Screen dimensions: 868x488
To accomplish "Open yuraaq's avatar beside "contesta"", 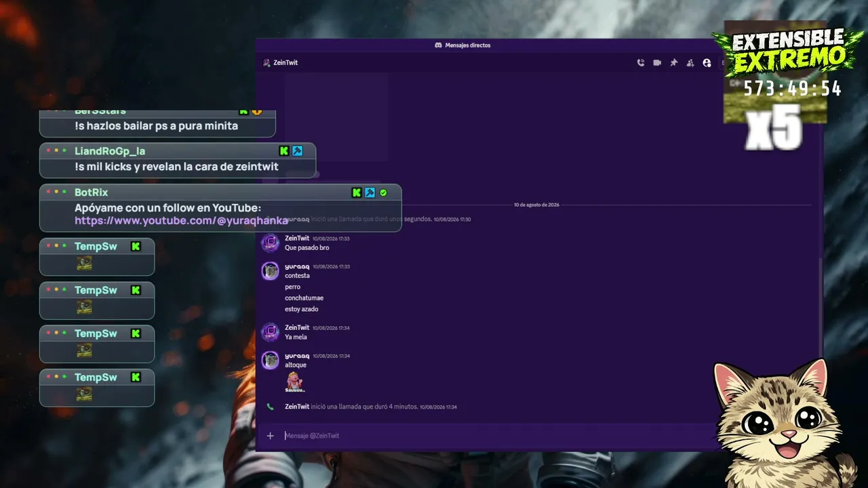I will [x=271, y=270].
